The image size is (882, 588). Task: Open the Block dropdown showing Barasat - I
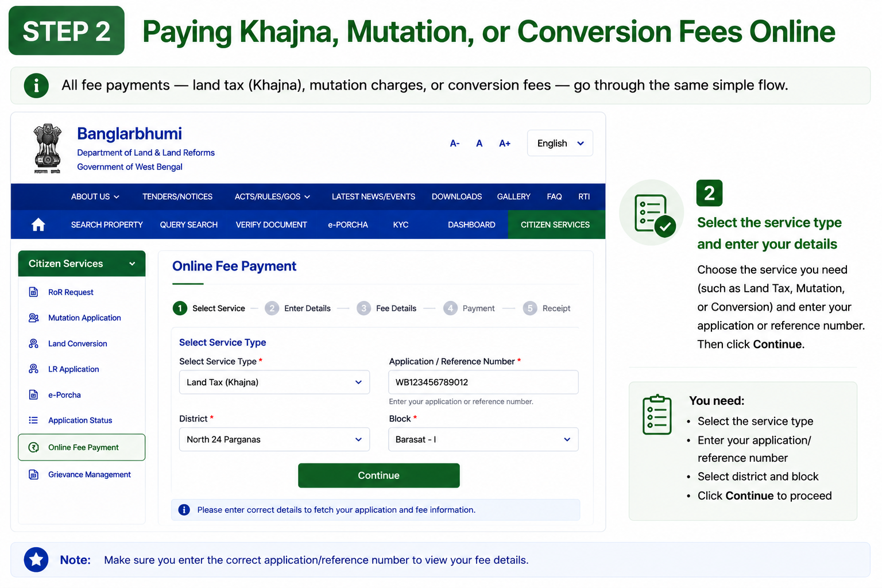tap(483, 439)
